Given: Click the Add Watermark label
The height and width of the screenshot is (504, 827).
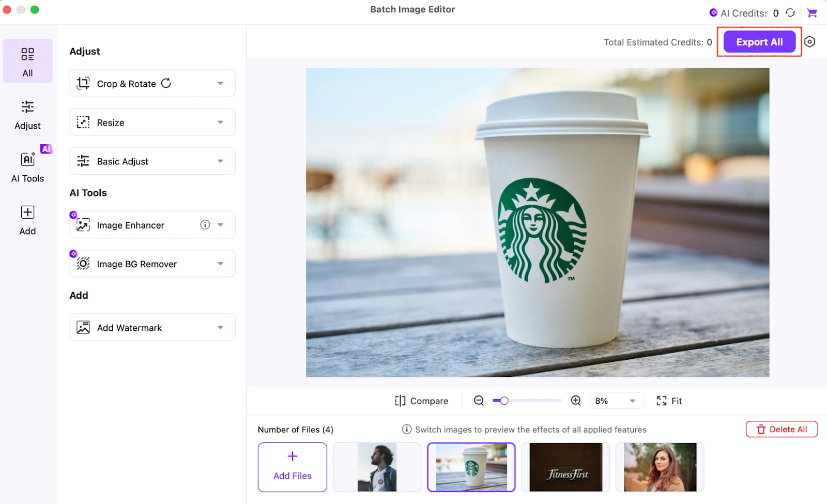Looking at the screenshot, I should (x=130, y=328).
